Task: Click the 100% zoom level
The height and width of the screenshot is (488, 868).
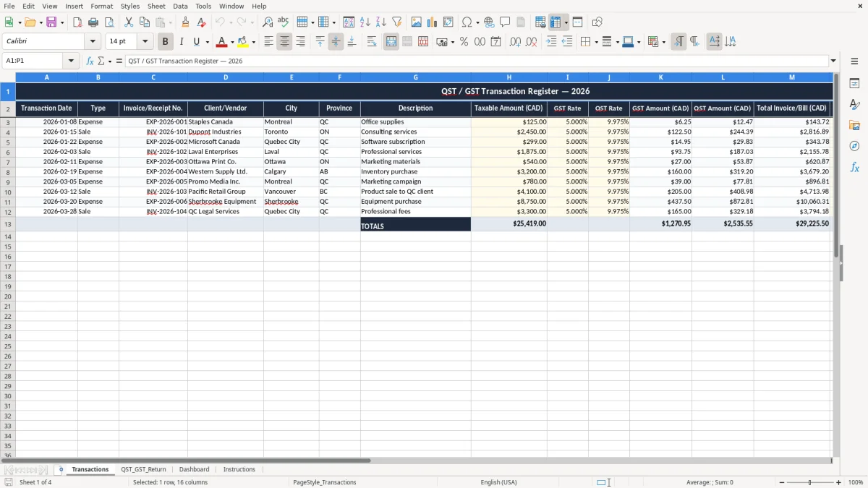Action: 856,482
